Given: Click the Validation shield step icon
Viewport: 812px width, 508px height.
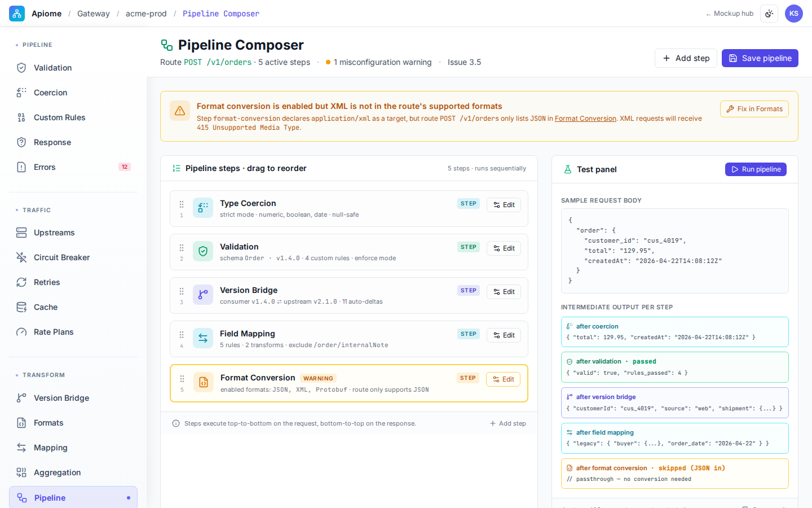Looking at the screenshot, I should coord(203,251).
